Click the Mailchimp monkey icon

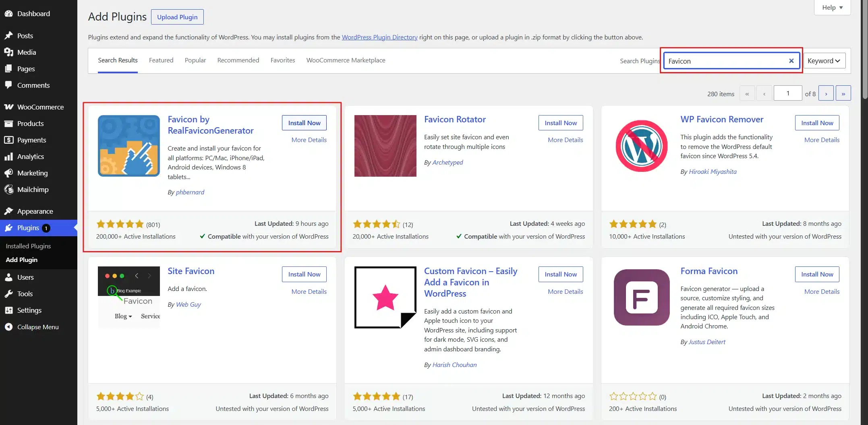8,190
